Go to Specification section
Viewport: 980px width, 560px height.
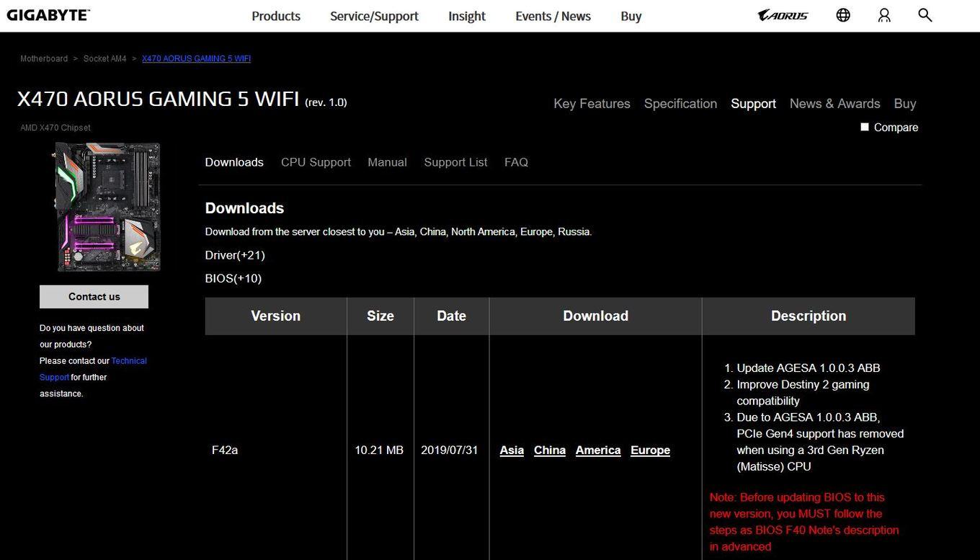point(680,104)
